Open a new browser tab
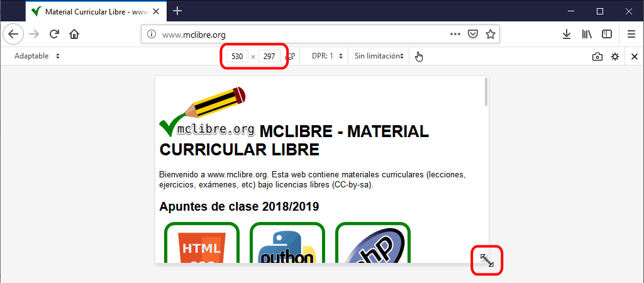The image size is (644, 283). pyautogui.click(x=177, y=11)
